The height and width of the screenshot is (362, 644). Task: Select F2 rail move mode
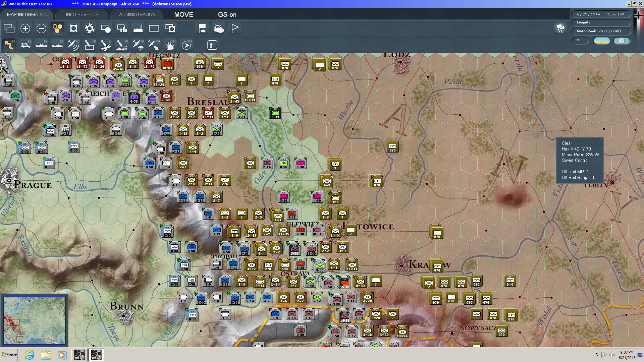click(25, 45)
